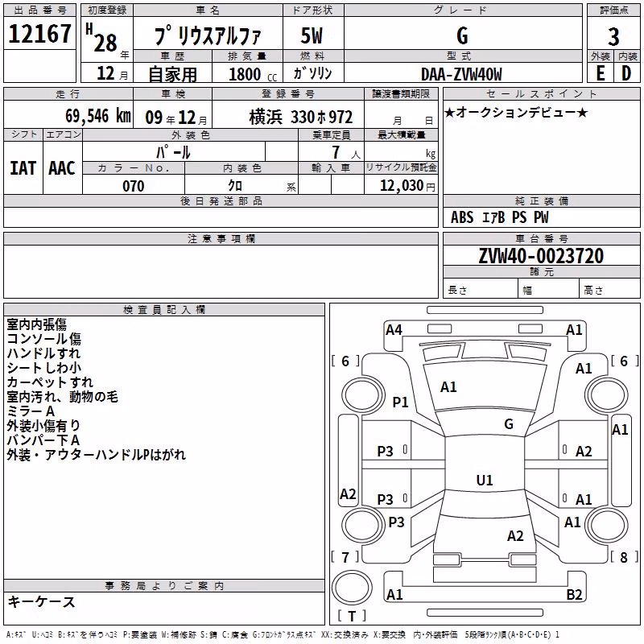Select the 車台番号 header
Viewport: 644px width, 644px height.
[x=542, y=238]
